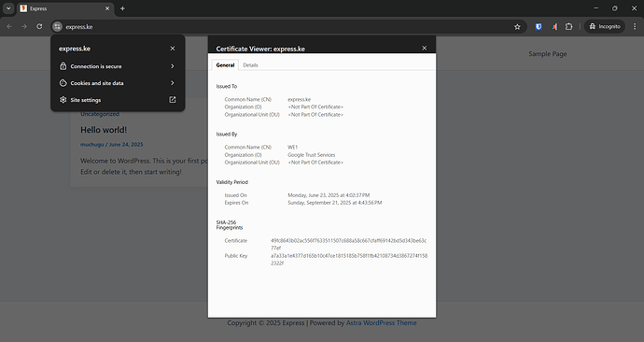Close the Certificate Viewer dialog
The height and width of the screenshot is (342, 644).
425,49
